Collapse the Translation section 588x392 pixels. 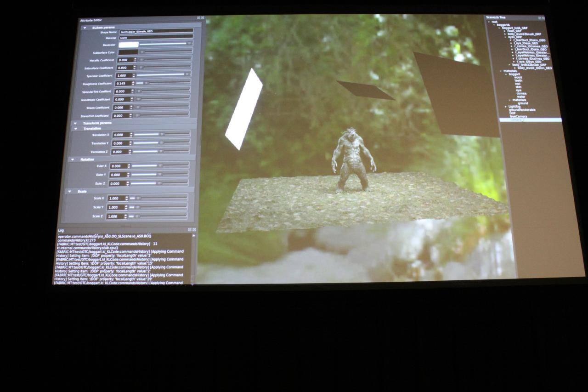coord(76,129)
